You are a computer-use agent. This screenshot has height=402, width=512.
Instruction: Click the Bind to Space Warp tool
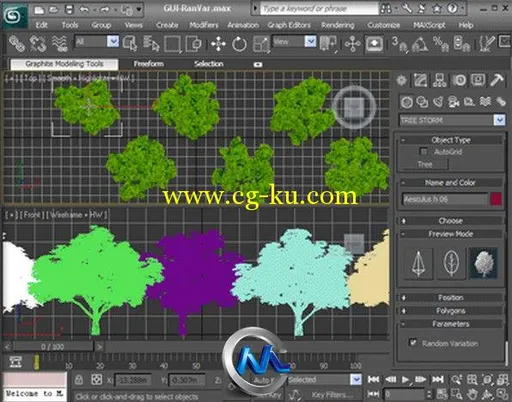pyautogui.click(x=60, y=43)
